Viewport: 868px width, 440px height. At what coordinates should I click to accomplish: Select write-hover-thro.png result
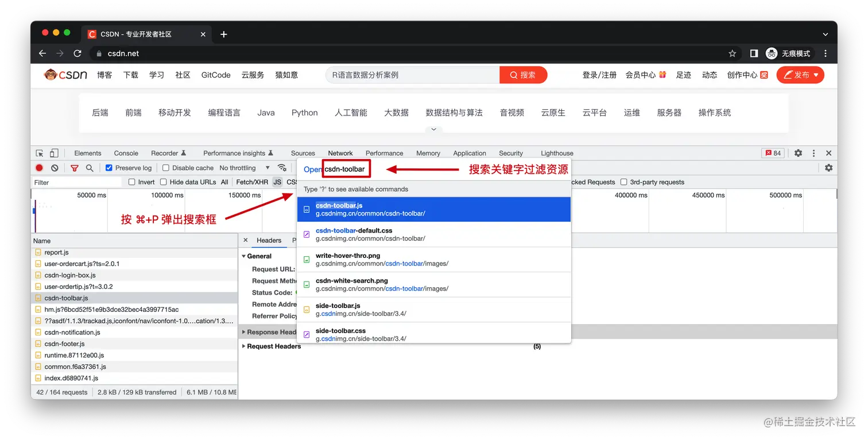click(x=434, y=260)
